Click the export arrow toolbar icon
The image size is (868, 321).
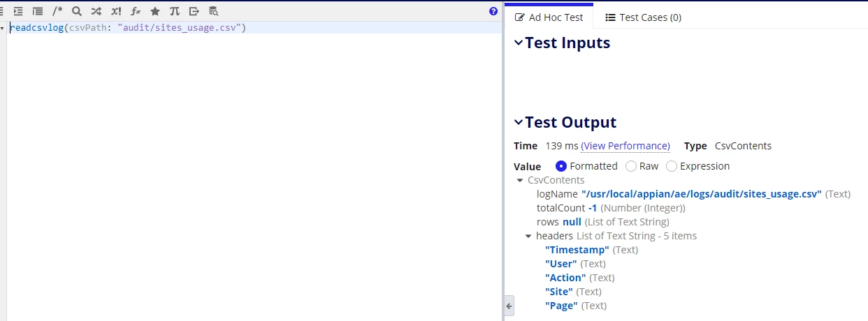(x=194, y=11)
